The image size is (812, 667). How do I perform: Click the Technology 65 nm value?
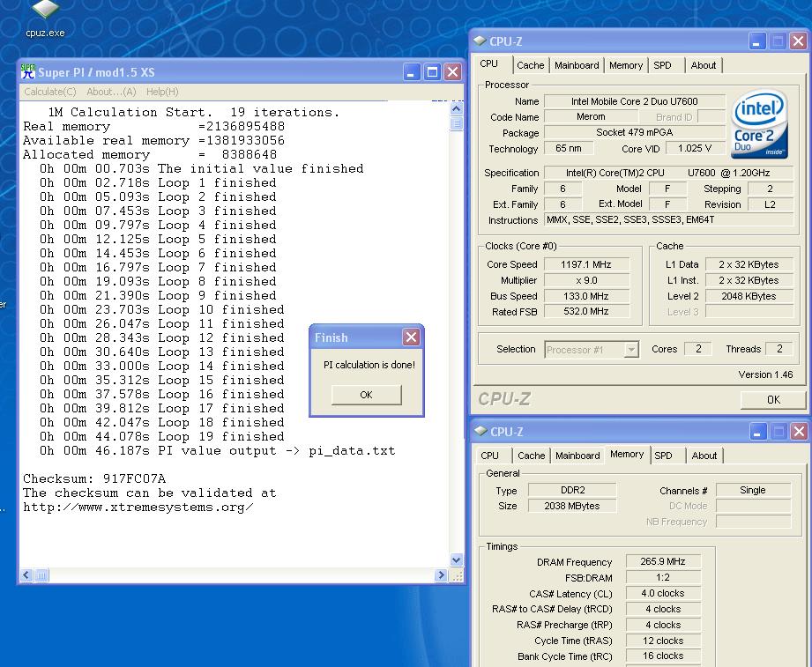(x=569, y=149)
